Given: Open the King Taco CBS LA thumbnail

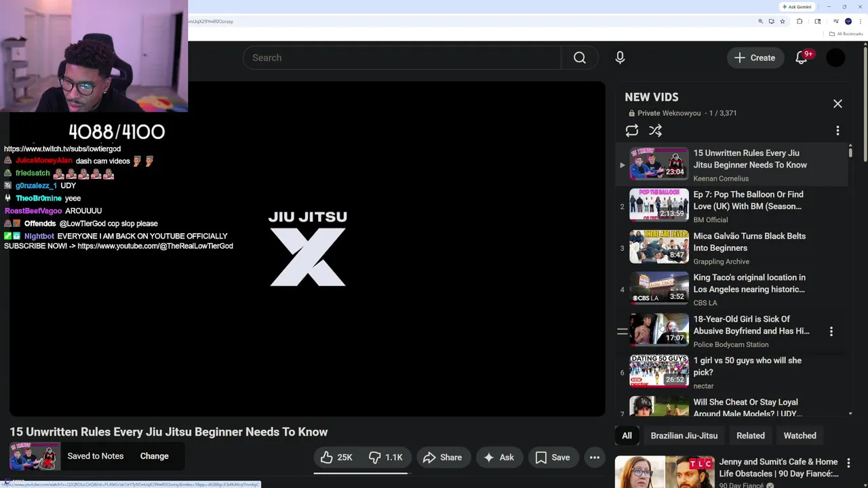Looking at the screenshot, I should click(x=658, y=288).
